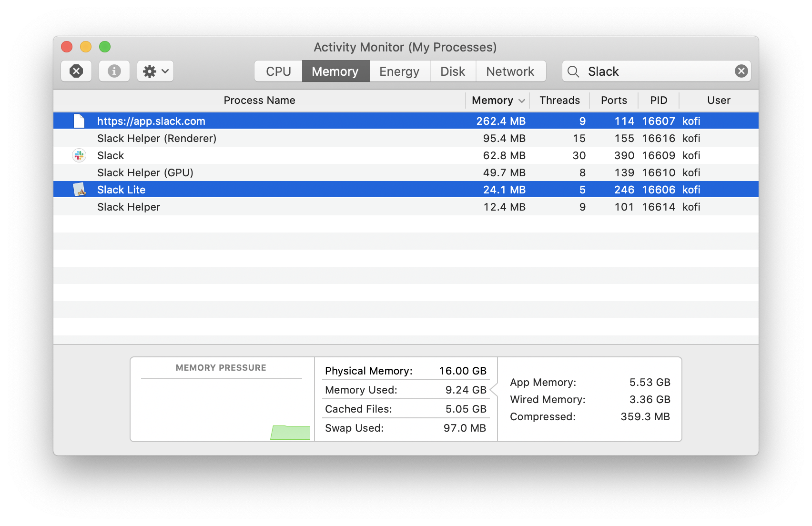The height and width of the screenshot is (526, 812).
Task: Click the Physical Memory 16.00 GB value
Action: point(462,371)
